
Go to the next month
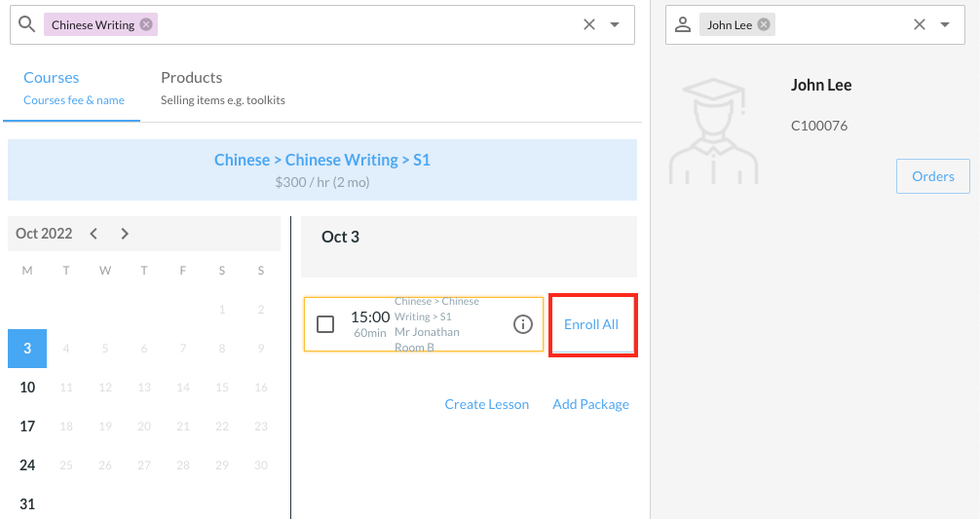pos(125,234)
